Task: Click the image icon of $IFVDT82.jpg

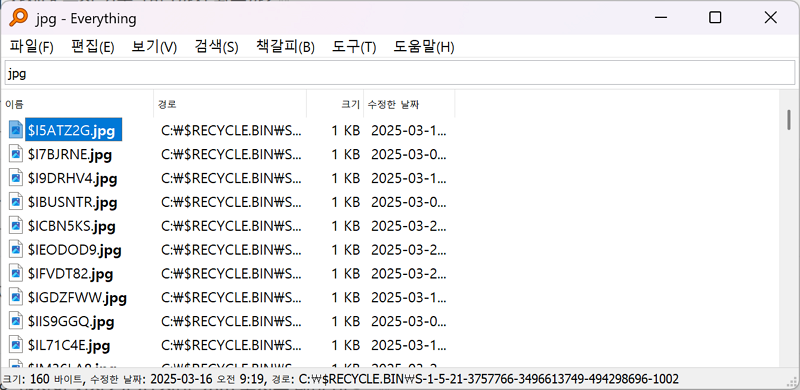Action: click(17, 274)
